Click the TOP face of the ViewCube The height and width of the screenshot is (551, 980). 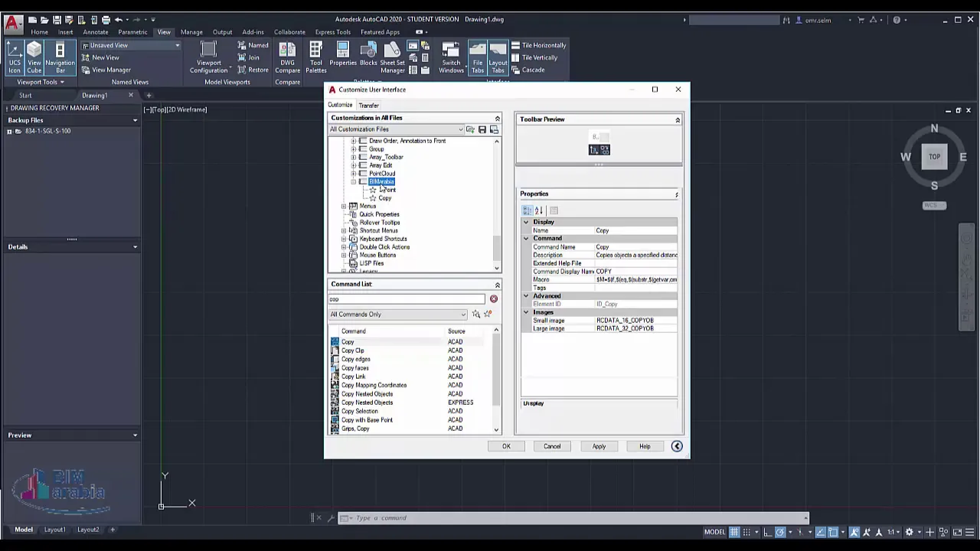934,157
